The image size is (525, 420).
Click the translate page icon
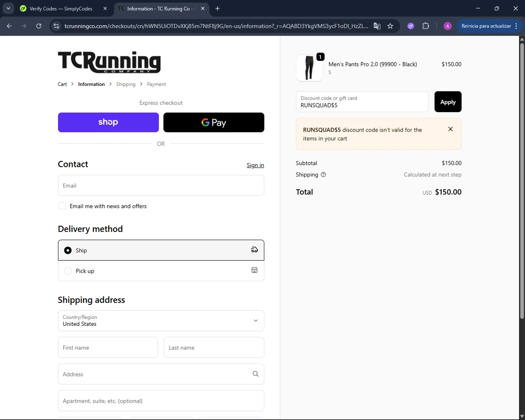pyautogui.click(x=377, y=26)
